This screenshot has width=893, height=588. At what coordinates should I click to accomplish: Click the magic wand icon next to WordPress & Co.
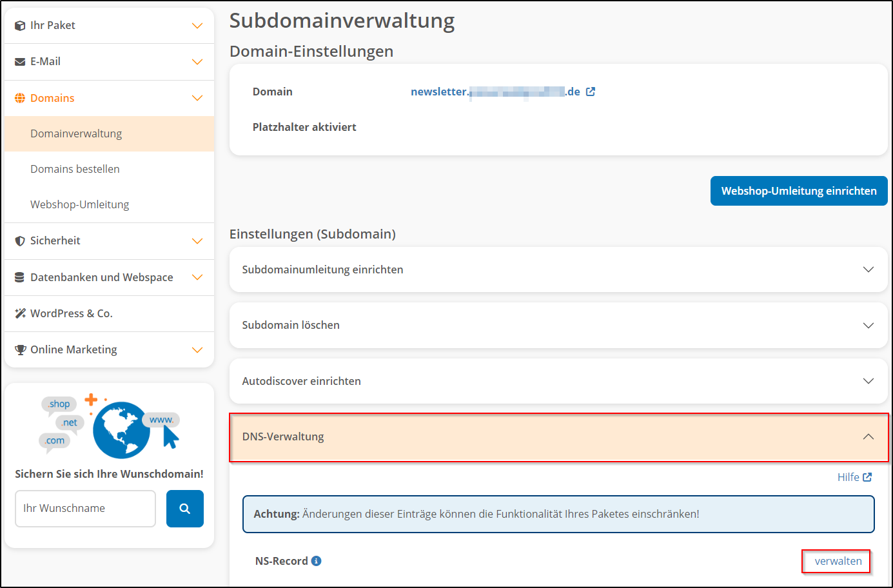(19, 313)
